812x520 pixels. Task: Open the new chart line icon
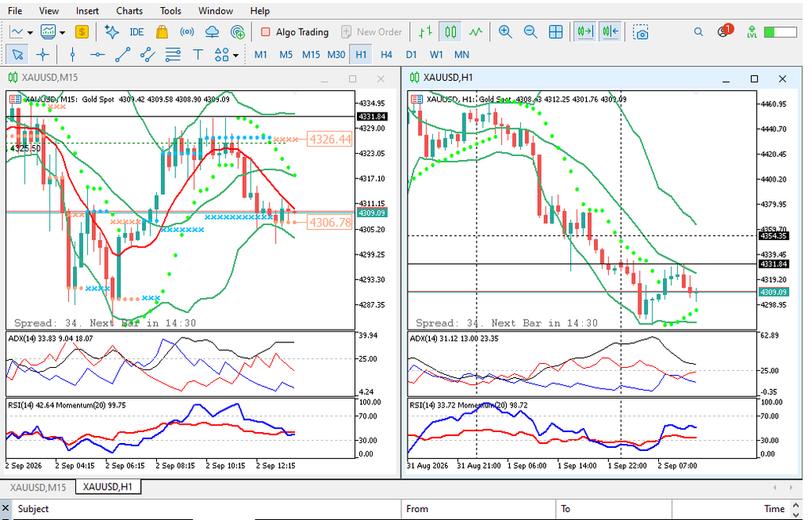click(x=17, y=32)
